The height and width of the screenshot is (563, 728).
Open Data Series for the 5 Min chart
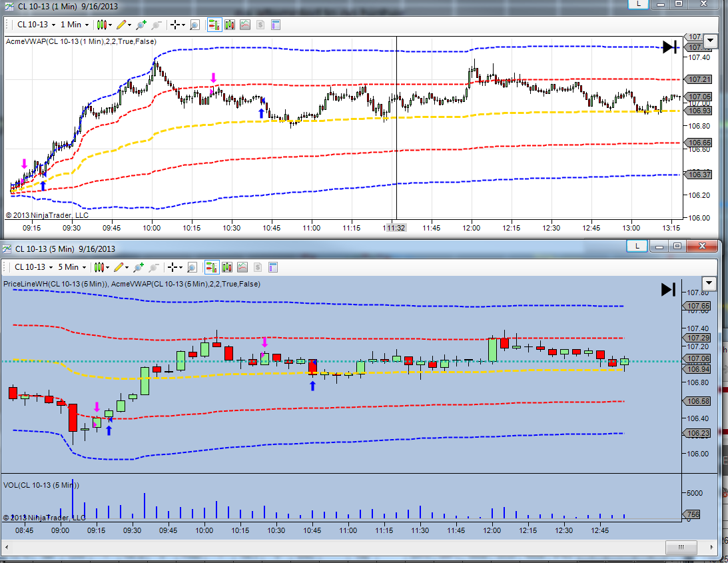tap(227, 267)
